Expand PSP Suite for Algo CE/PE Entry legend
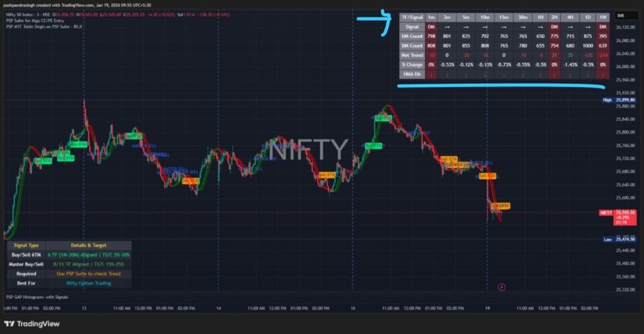644x334 pixels. (x=35, y=19)
